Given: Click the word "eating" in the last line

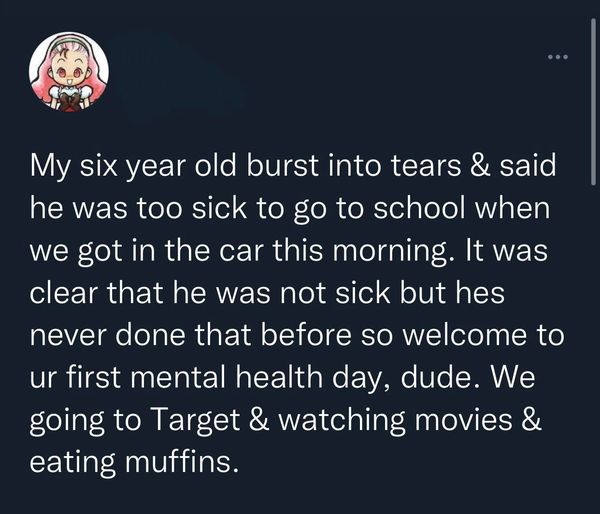Looking at the screenshot, I should coord(73,462).
